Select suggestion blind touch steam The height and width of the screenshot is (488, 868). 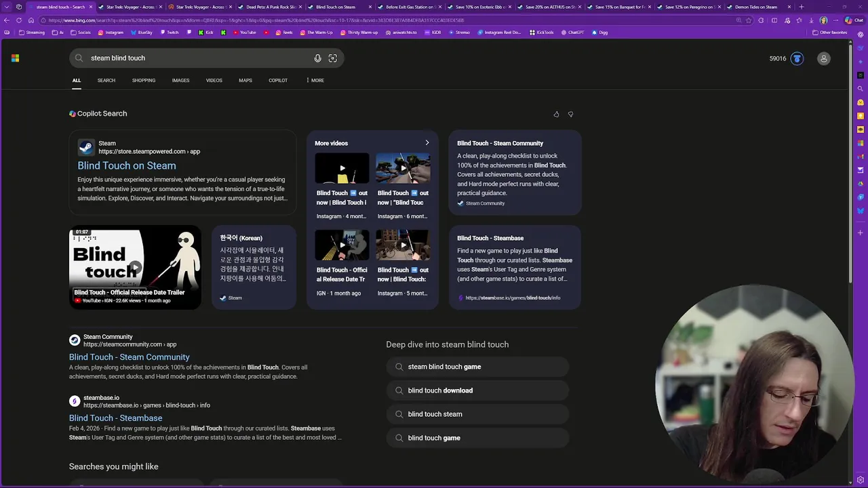pos(477,414)
